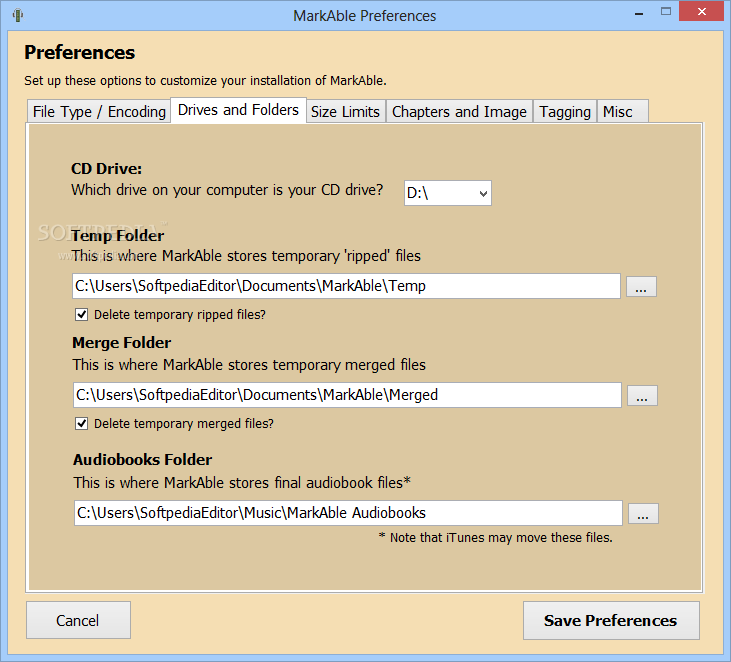This screenshot has height=662, width=731.
Task: Select the Drives and Folders tab
Action: point(238,110)
